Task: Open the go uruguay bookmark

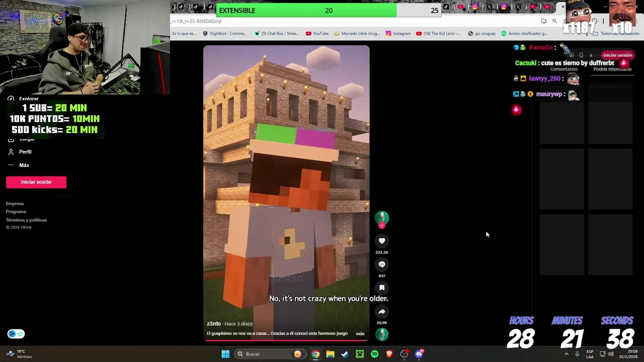Action: tap(481, 34)
